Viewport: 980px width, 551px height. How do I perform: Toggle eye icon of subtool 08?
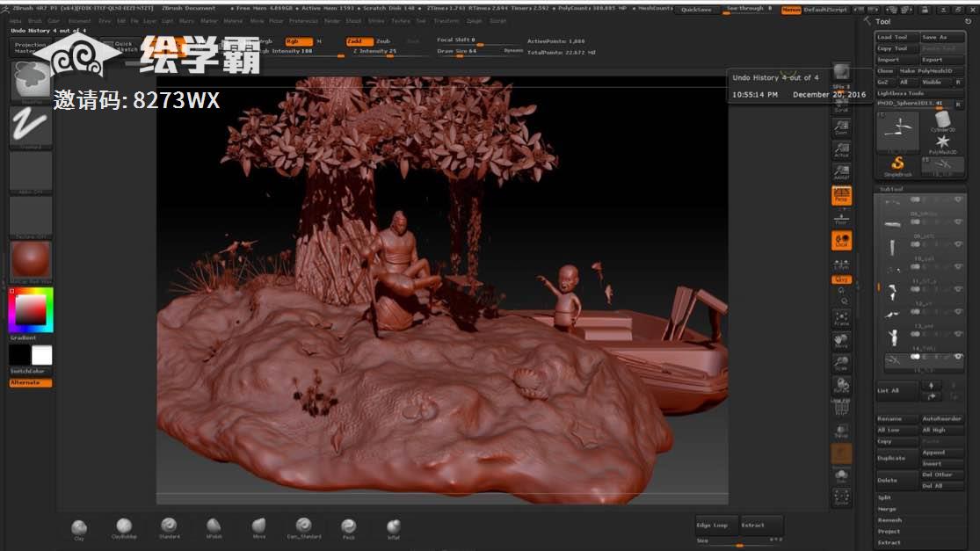(x=957, y=221)
